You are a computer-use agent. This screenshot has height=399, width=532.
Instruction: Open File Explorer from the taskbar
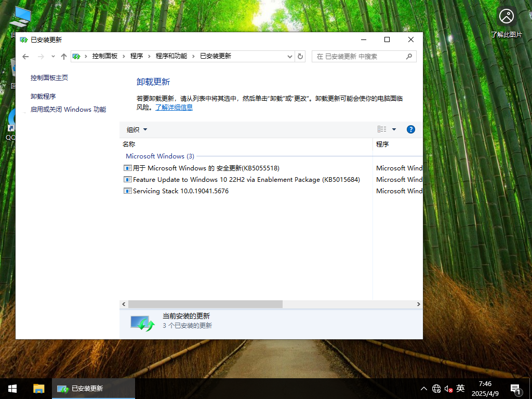click(x=38, y=388)
